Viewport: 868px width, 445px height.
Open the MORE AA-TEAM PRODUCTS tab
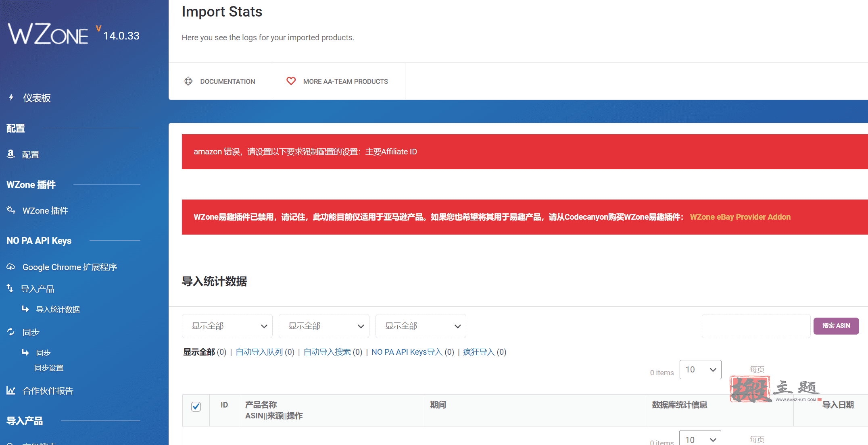(x=338, y=81)
